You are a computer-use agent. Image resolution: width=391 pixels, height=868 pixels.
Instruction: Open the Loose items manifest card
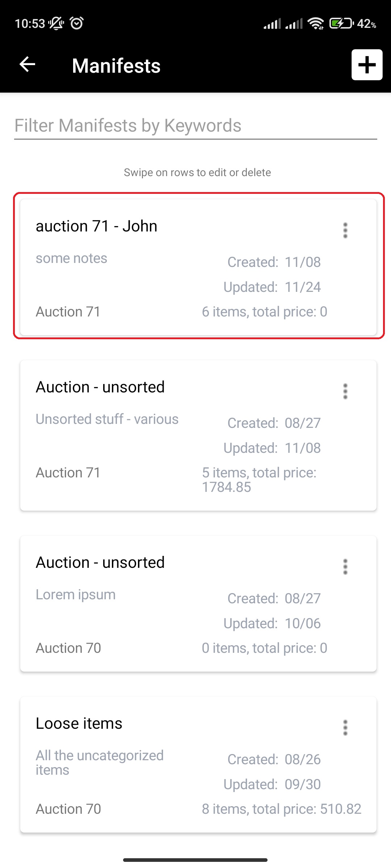pos(198,765)
